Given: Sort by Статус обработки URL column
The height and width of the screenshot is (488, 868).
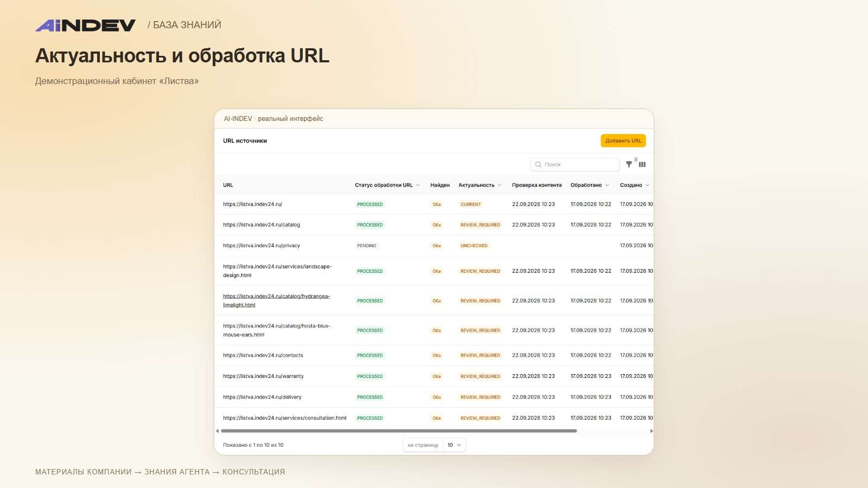Looking at the screenshot, I should (387, 185).
